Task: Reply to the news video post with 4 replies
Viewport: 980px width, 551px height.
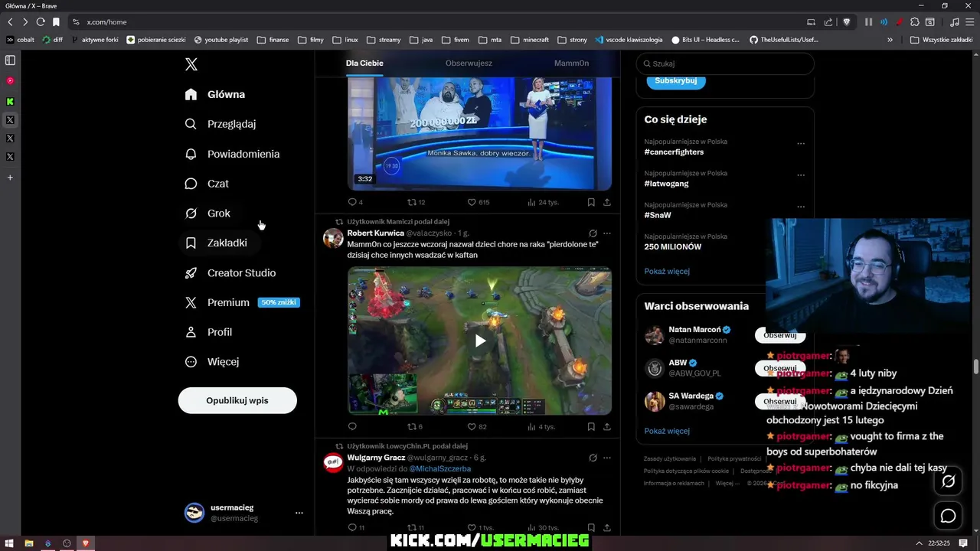Action: (355, 202)
